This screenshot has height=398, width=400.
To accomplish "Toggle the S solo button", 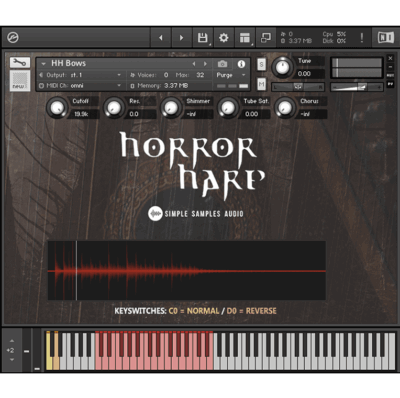I will pyautogui.click(x=261, y=64).
